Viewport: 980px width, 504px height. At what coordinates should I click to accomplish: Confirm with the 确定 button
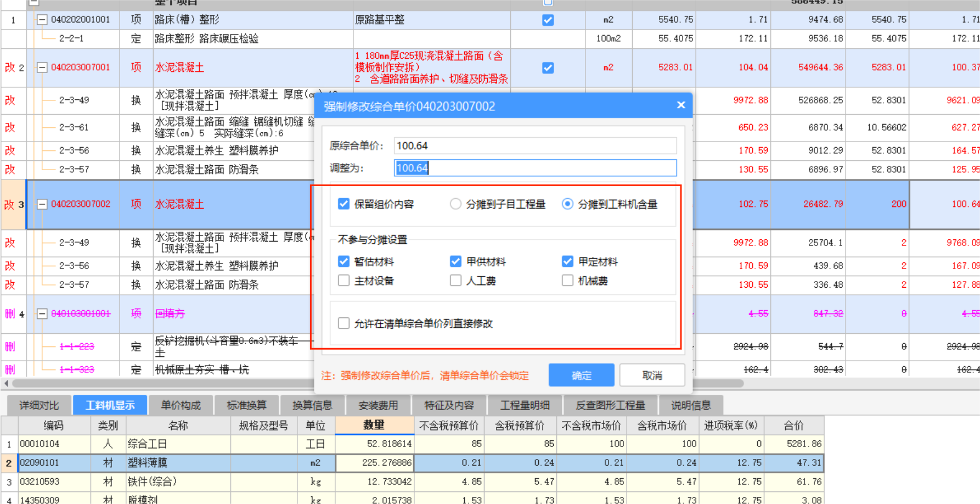(582, 376)
